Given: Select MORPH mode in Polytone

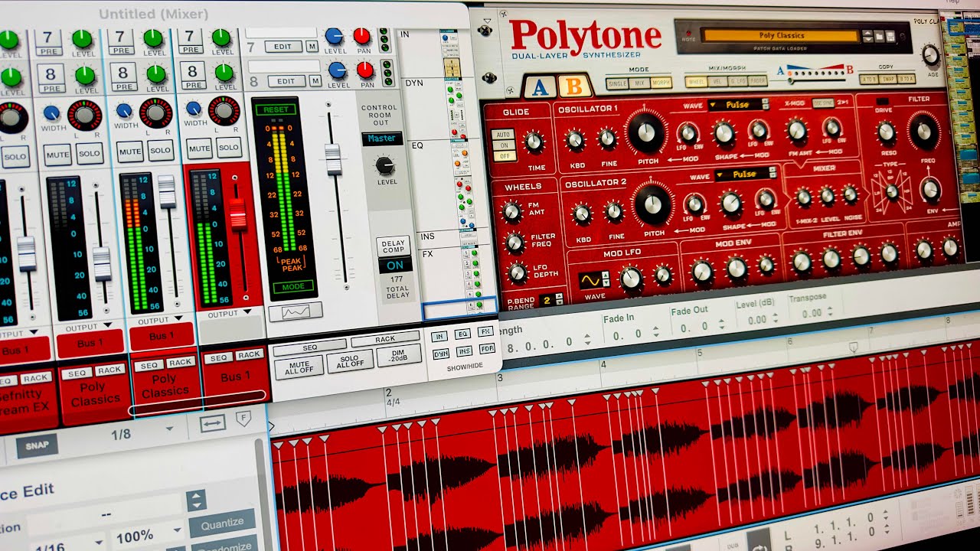Looking at the screenshot, I should pyautogui.click(x=660, y=82).
